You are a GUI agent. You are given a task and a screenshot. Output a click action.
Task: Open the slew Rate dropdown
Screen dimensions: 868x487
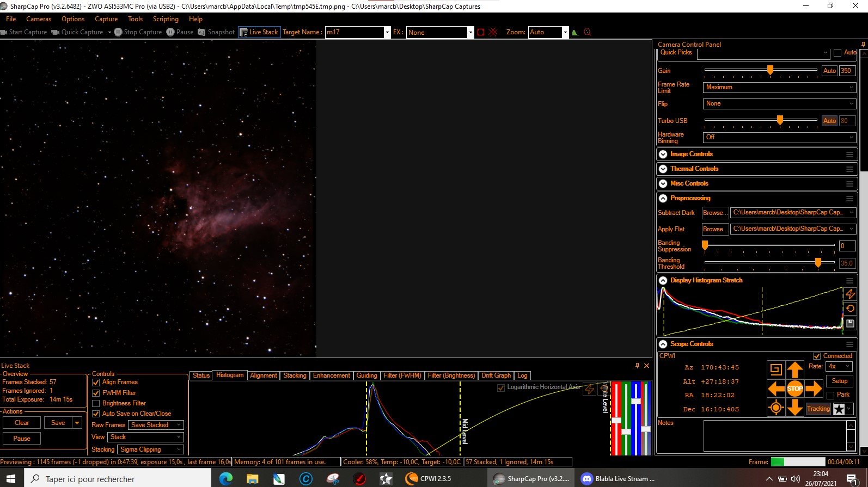[x=839, y=366]
